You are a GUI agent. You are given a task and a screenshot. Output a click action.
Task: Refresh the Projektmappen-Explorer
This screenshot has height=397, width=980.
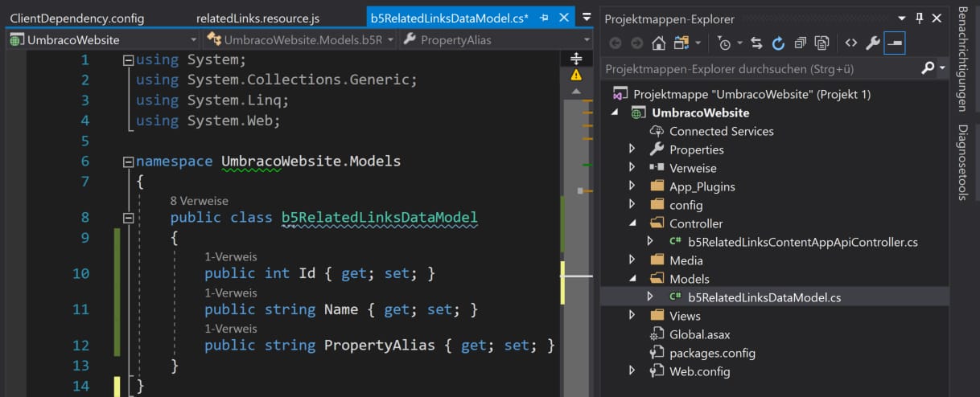point(778,43)
